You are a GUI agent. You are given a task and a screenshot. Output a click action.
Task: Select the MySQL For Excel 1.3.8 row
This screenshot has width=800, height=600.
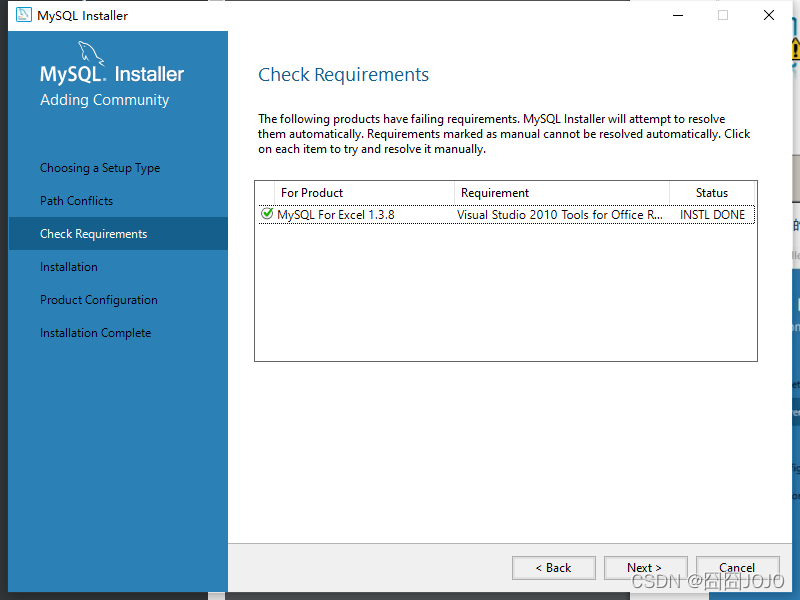507,214
